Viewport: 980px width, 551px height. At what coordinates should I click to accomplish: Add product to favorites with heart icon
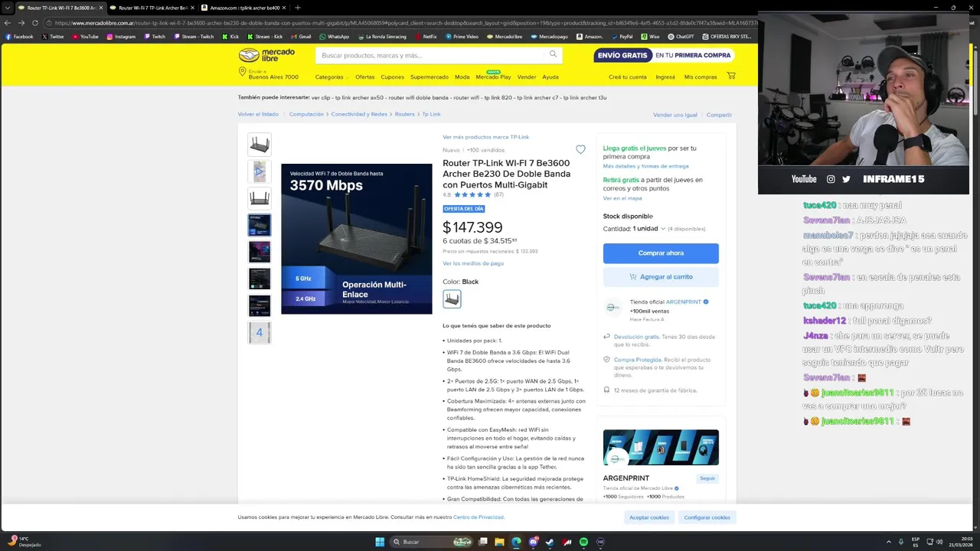click(580, 150)
